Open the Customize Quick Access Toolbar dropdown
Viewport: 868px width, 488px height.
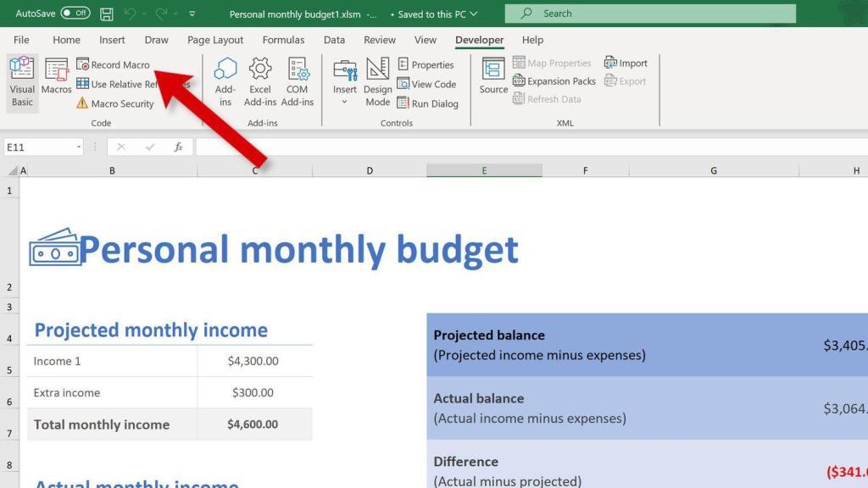point(192,14)
